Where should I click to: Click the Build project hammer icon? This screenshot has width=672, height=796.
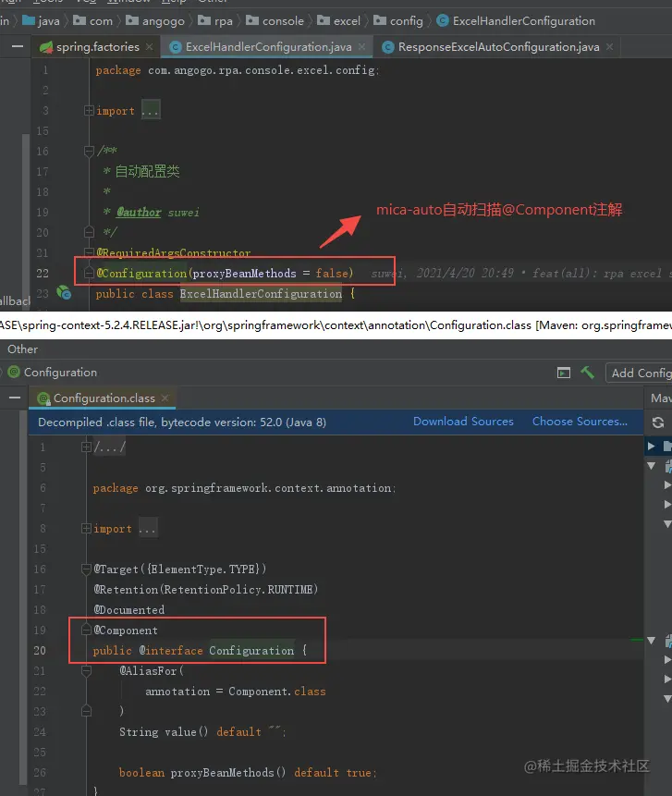pos(588,373)
